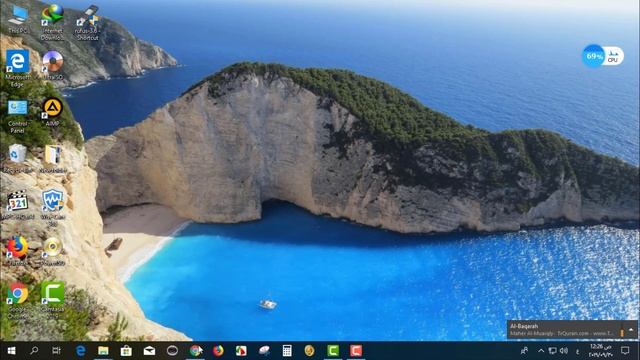This screenshot has width=640, height=360.
Task: Open the Windows Start menu
Action: [x=11, y=351]
